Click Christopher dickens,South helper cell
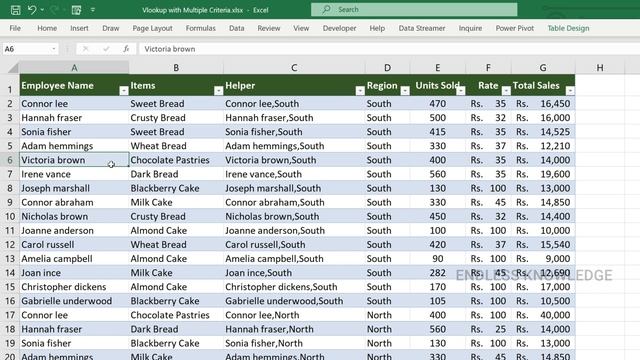 294,287
